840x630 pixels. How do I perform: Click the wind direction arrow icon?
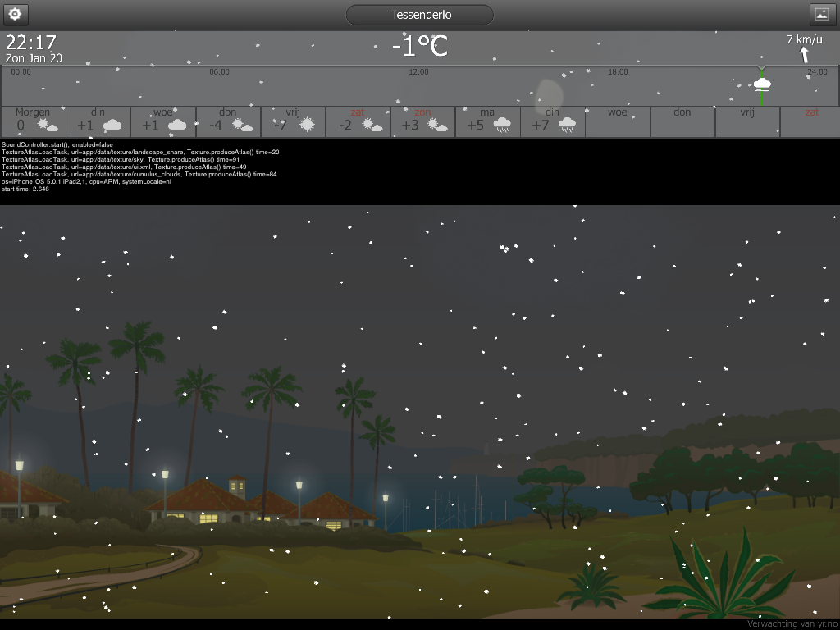click(804, 54)
